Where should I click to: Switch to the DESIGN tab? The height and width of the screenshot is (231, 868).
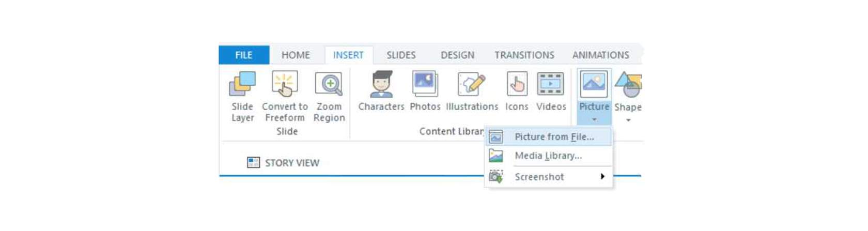457,55
